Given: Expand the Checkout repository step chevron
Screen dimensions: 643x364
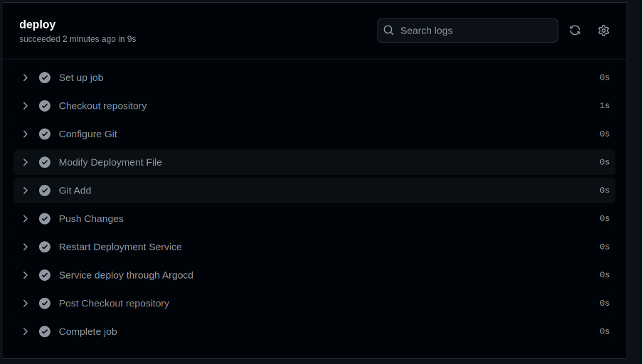Looking at the screenshot, I should point(26,106).
